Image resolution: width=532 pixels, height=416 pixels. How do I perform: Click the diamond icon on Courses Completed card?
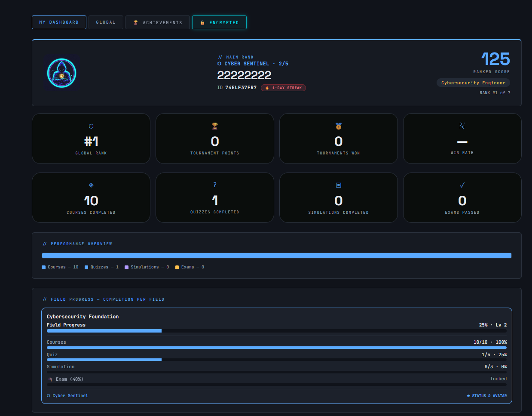[x=91, y=185]
